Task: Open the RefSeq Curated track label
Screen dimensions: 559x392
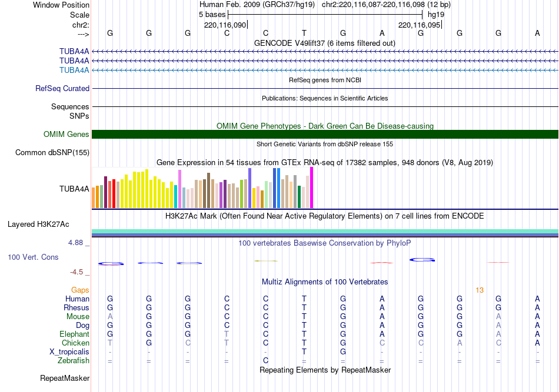Action: (62, 88)
